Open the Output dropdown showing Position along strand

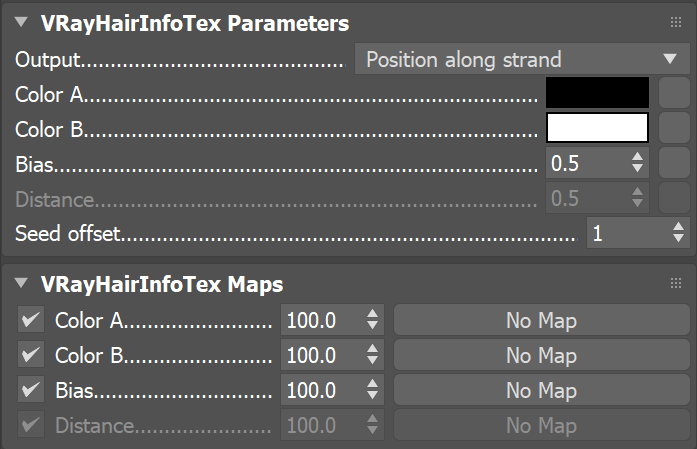[x=522, y=59]
